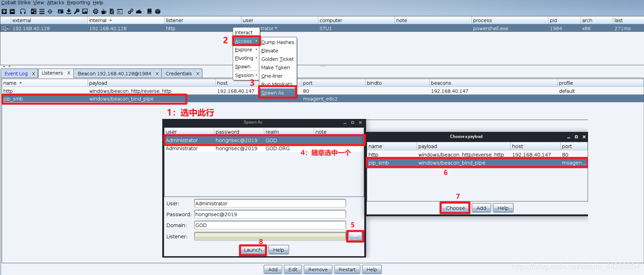The image size is (644, 275).
Task: Select Elevate from Access submenu
Action: (278, 50)
